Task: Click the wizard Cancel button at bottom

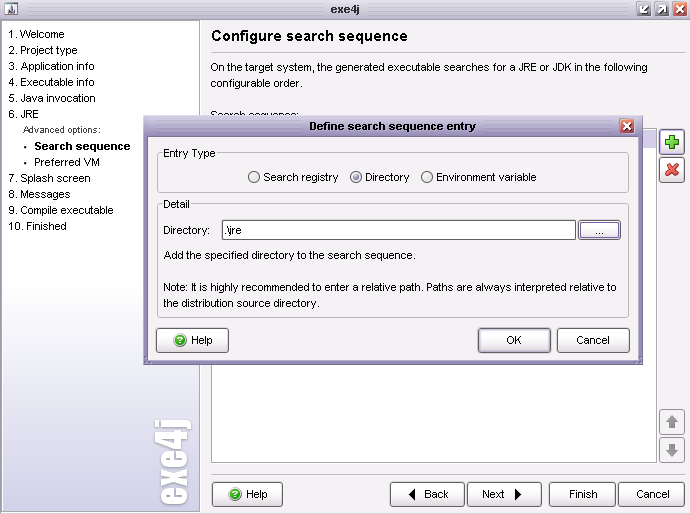Action: tap(652, 494)
